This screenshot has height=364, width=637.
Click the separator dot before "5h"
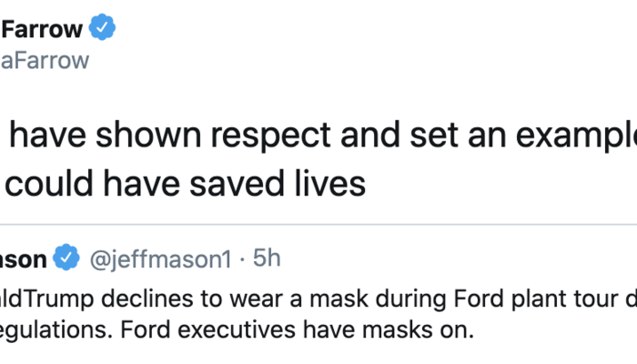240,259
